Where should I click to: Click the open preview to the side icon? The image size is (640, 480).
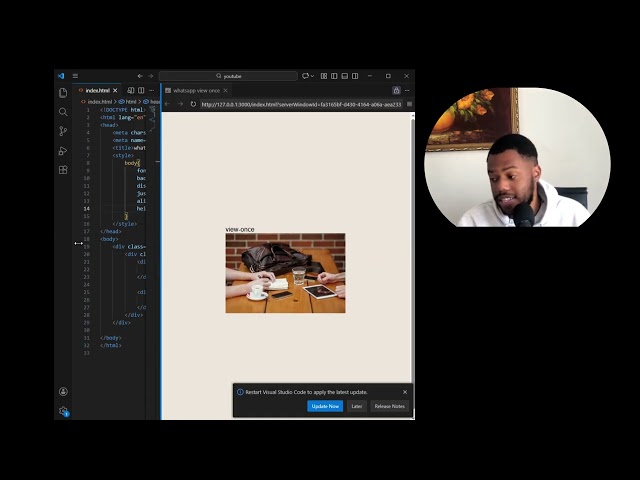[x=131, y=90]
